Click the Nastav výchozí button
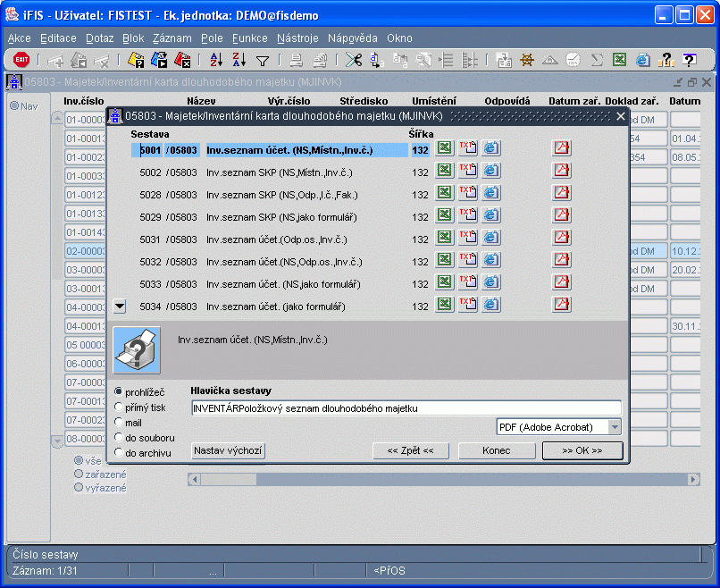The width and height of the screenshot is (720, 588). (228, 450)
